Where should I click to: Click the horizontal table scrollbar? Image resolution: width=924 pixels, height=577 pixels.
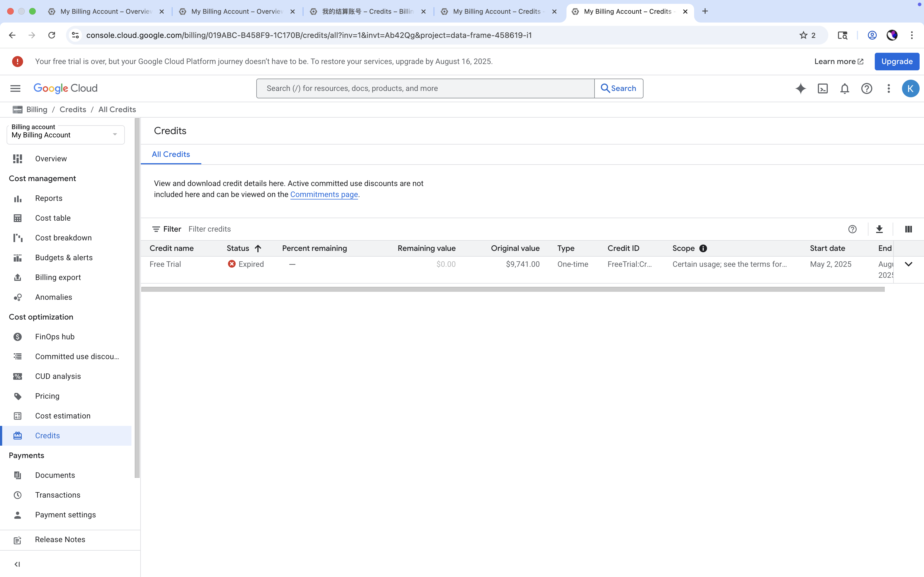[513, 289]
